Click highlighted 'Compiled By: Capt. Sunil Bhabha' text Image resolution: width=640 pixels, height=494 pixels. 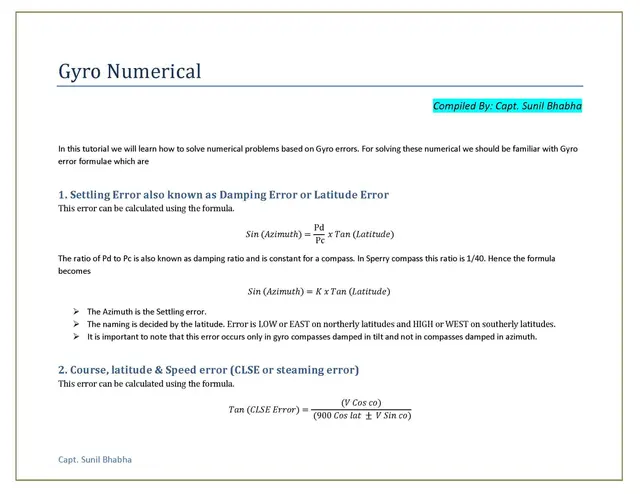[507, 106]
